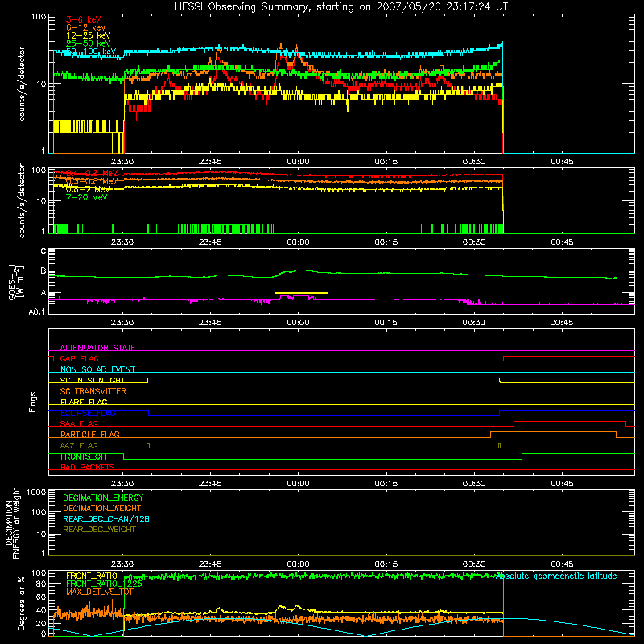Image resolution: width=644 pixels, height=644 pixels.
Task: Click 23:30 tick under the MeV count panel
Action: point(122,242)
